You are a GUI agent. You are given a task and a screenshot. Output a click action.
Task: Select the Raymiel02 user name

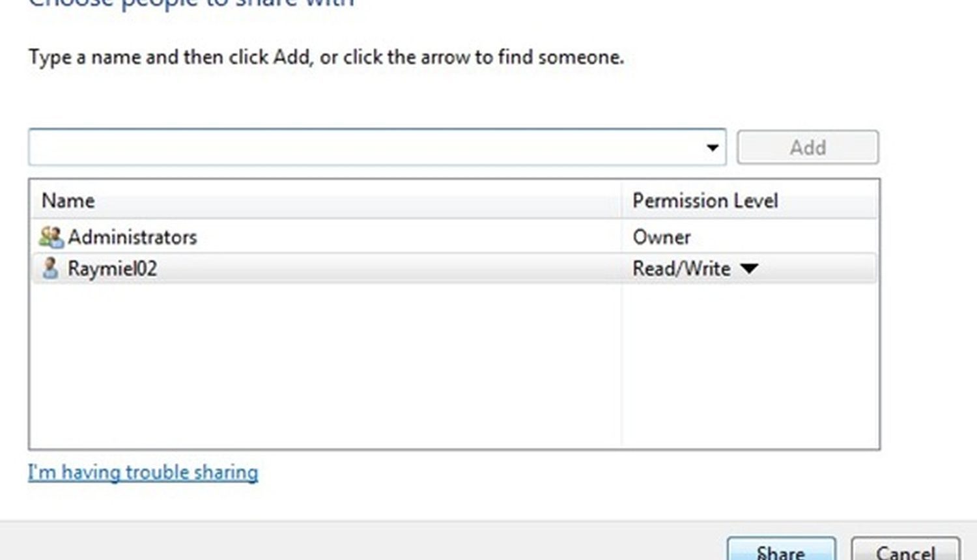[112, 268]
